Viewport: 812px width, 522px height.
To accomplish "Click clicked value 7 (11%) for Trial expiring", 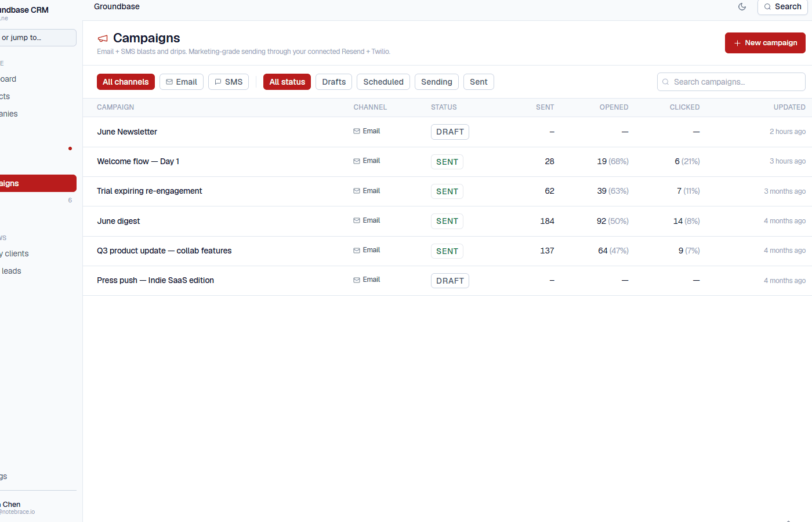I will click(688, 191).
